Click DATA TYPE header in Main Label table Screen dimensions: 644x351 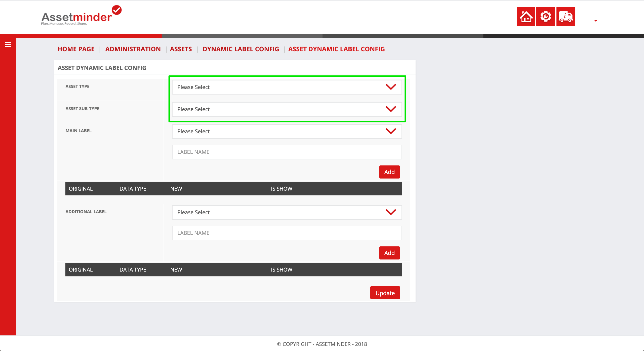point(133,189)
